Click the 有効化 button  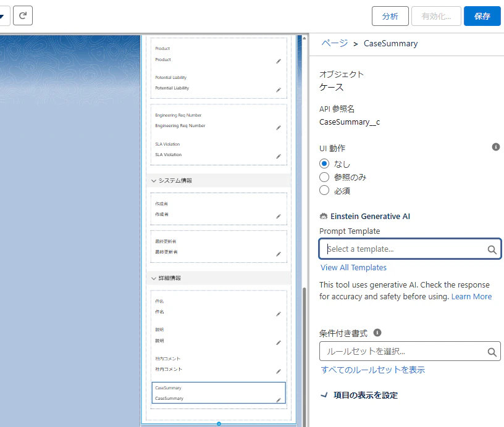click(436, 16)
